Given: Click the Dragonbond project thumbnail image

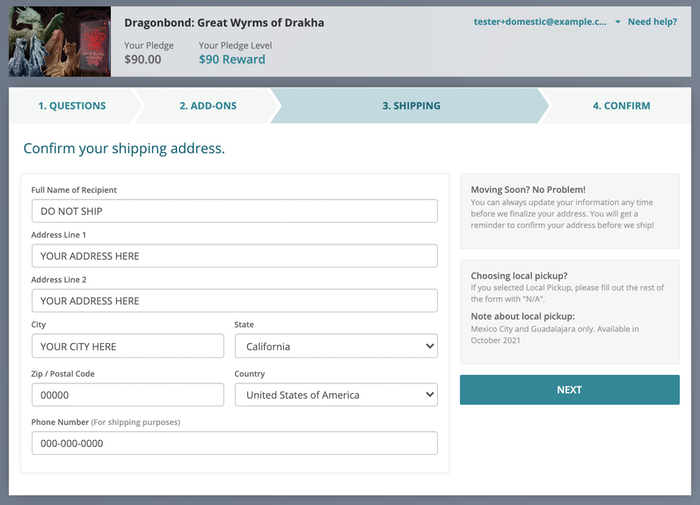Looking at the screenshot, I should pos(60,42).
